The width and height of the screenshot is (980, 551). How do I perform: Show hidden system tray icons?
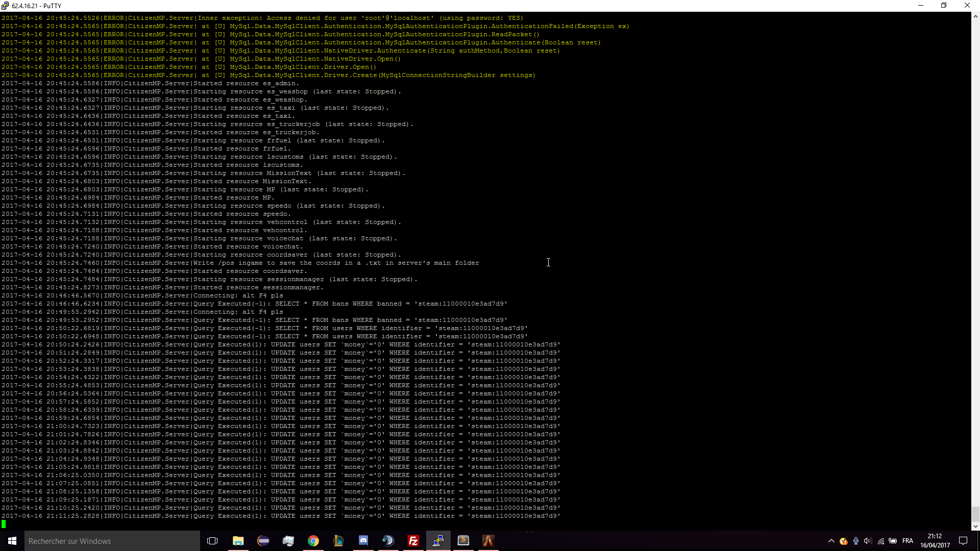[x=831, y=541]
